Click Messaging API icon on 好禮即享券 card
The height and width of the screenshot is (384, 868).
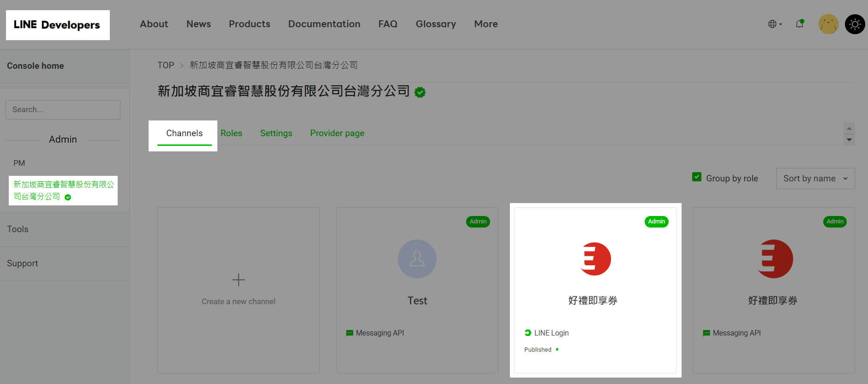pos(706,333)
